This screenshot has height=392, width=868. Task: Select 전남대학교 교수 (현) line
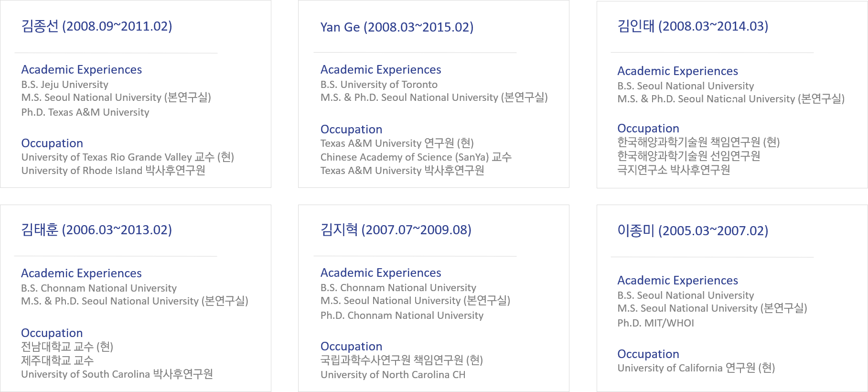click(x=67, y=347)
